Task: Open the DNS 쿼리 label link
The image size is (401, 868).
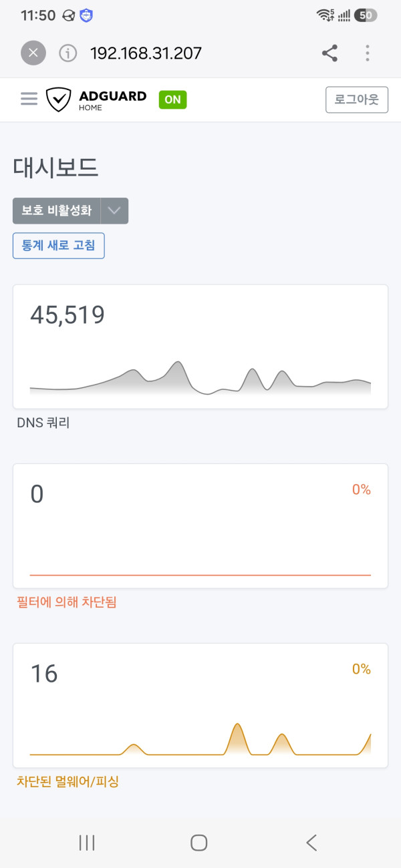Action: (43, 422)
